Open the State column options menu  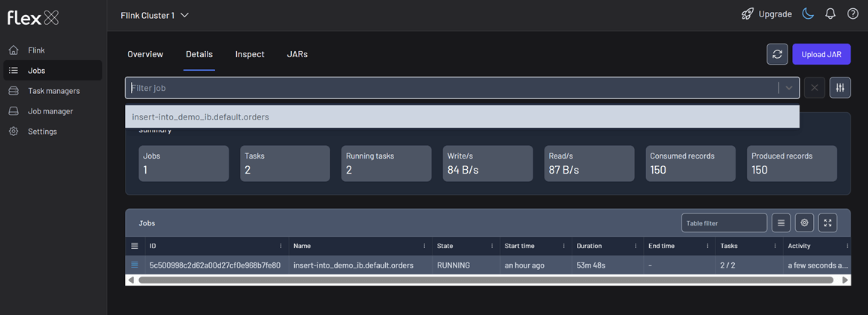pos(492,246)
